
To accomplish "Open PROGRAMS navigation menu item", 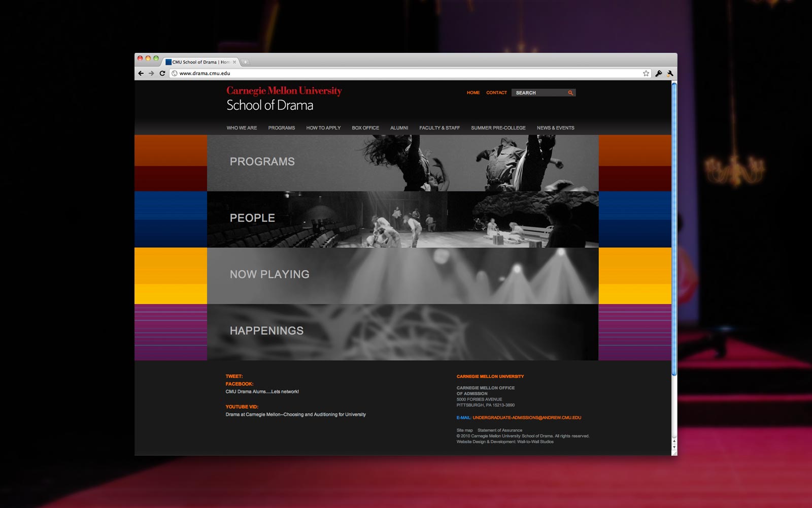I will pos(282,128).
